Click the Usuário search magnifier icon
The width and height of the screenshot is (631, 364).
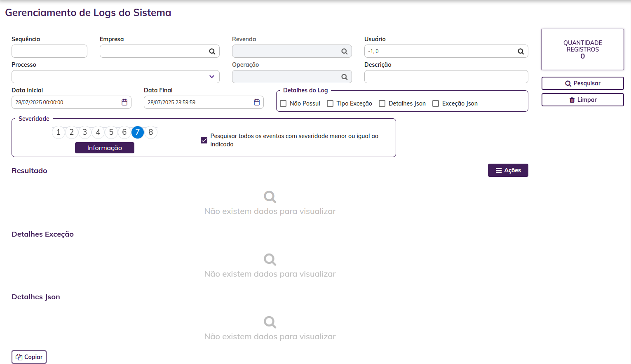tap(521, 52)
